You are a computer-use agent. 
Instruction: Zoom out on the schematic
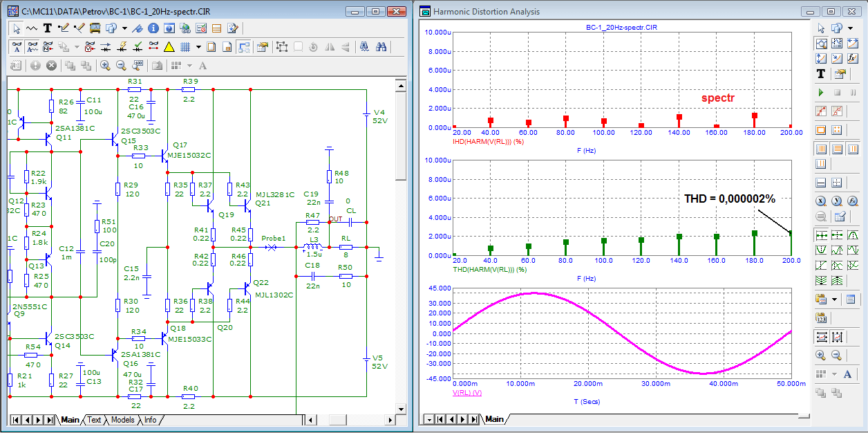[121, 66]
